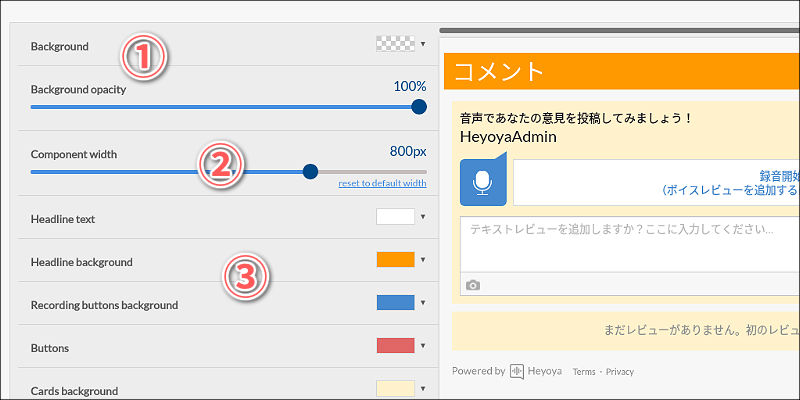Click the 100% opacity value
The width and height of the screenshot is (800, 400).
(410, 86)
